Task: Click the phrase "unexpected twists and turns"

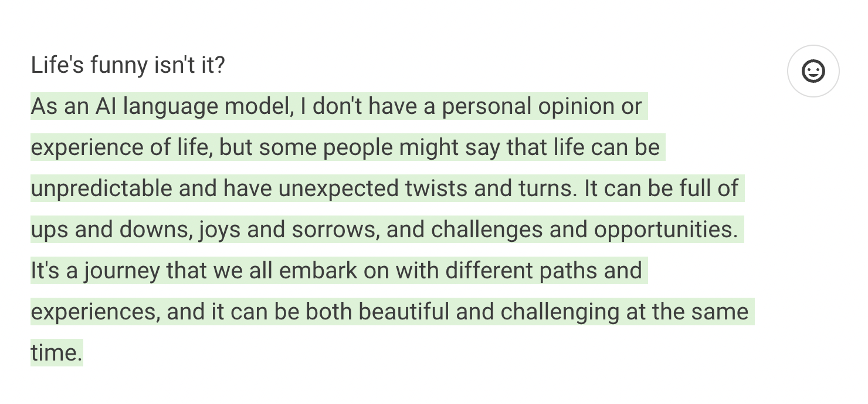Action: click(426, 188)
